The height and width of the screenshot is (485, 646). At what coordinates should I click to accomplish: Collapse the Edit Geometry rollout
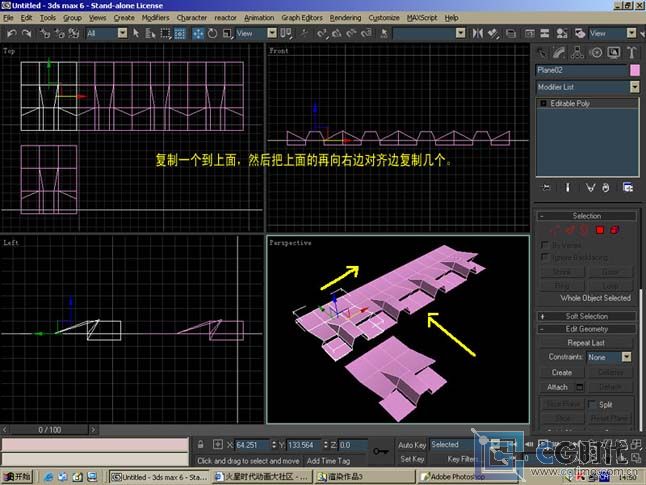[587, 329]
